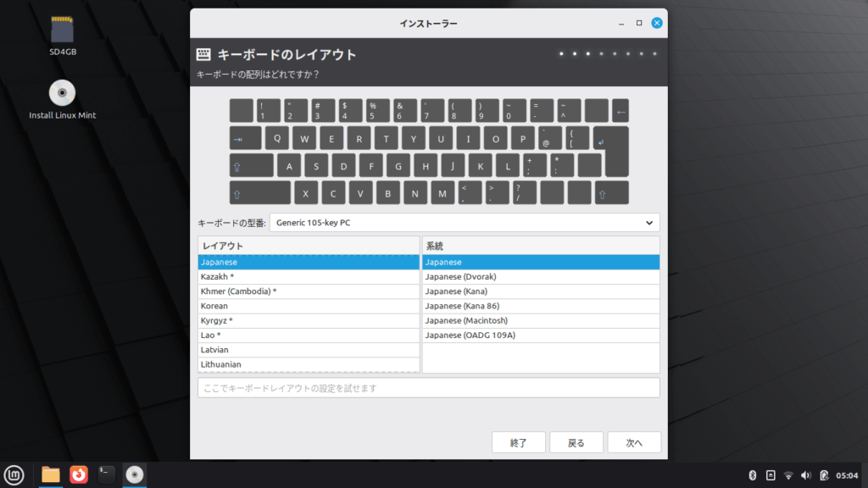Open the Terminal from the panel
Screen dimensions: 868x488
click(x=106, y=474)
